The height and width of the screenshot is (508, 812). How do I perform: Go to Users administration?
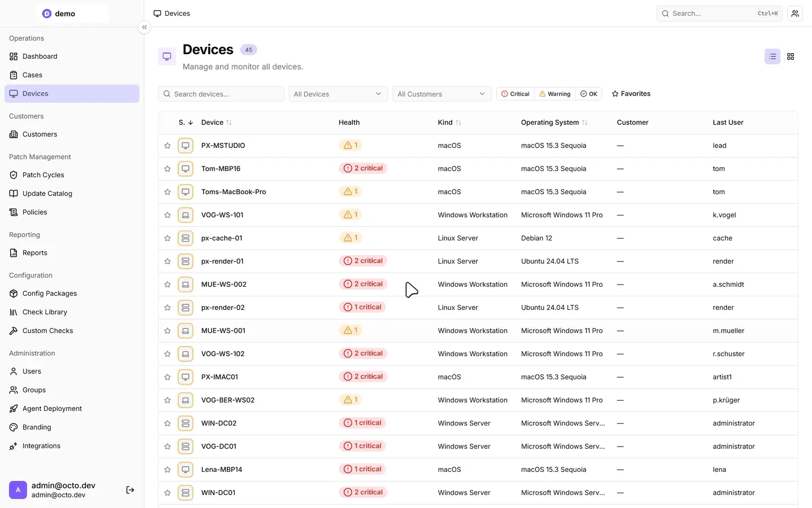[x=72, y=371]
